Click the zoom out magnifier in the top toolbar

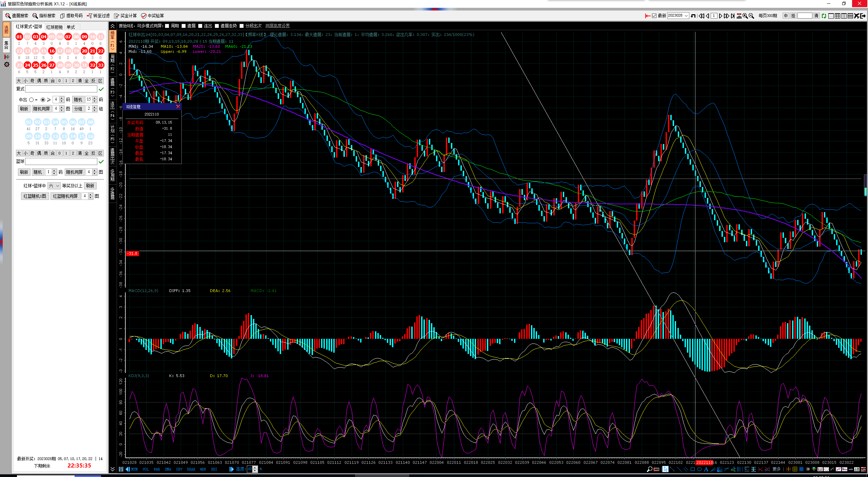tap(751, 16)
